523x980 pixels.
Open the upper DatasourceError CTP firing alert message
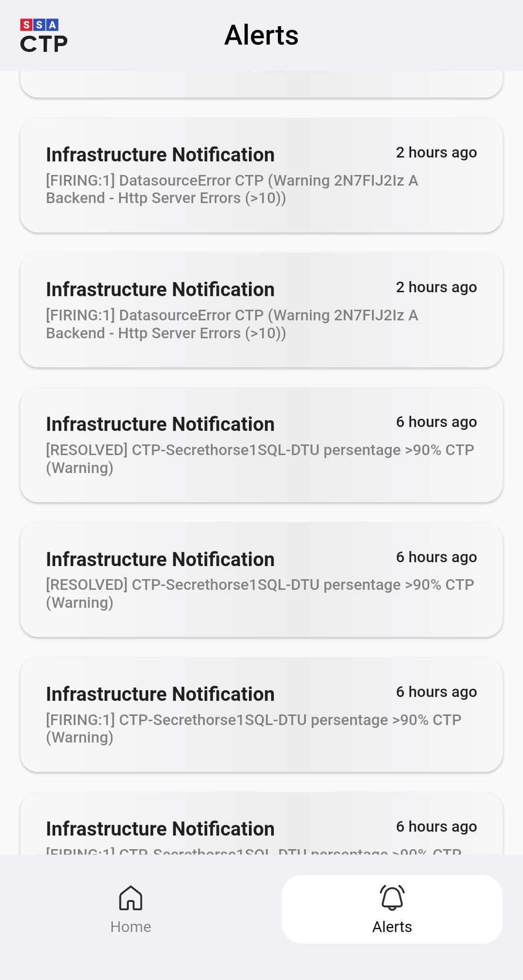point(232,190)
